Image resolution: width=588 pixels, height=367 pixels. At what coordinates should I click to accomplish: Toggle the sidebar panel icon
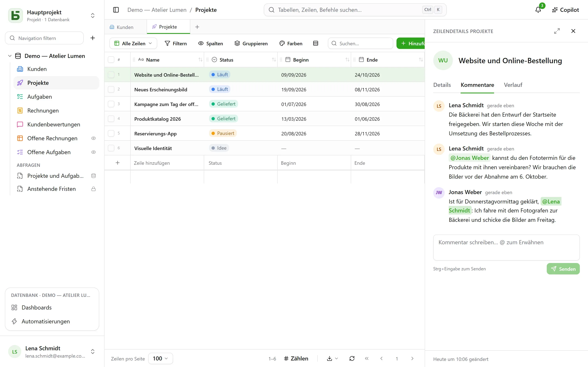click(x=116, y=10)
